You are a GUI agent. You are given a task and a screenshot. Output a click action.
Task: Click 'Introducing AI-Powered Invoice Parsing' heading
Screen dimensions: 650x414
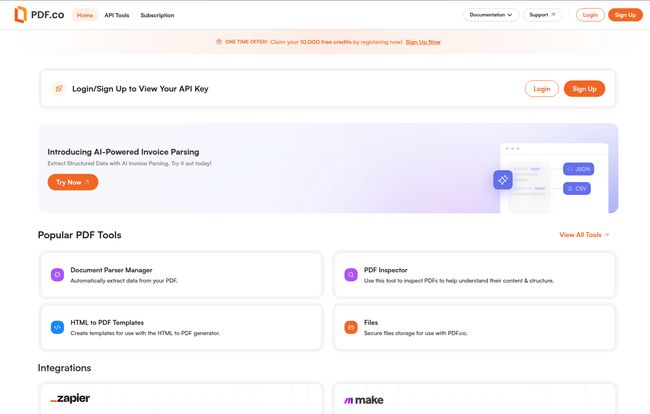(x=123, y=152)
